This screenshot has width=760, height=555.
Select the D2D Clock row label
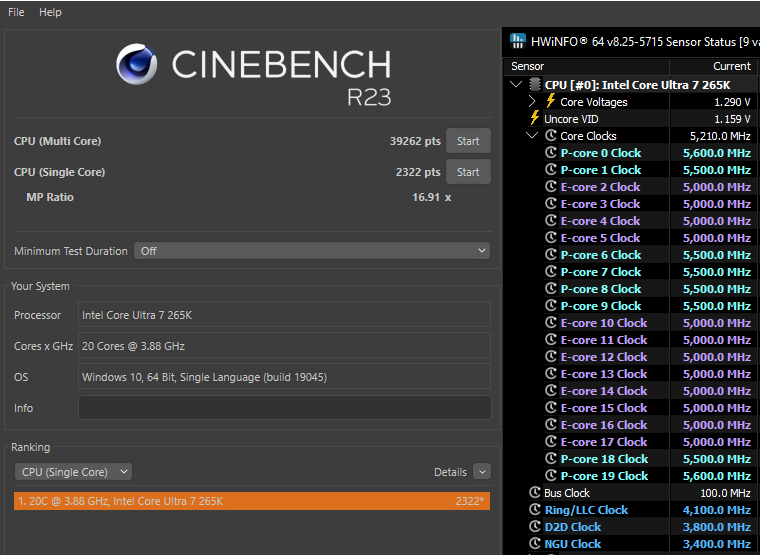572,527
